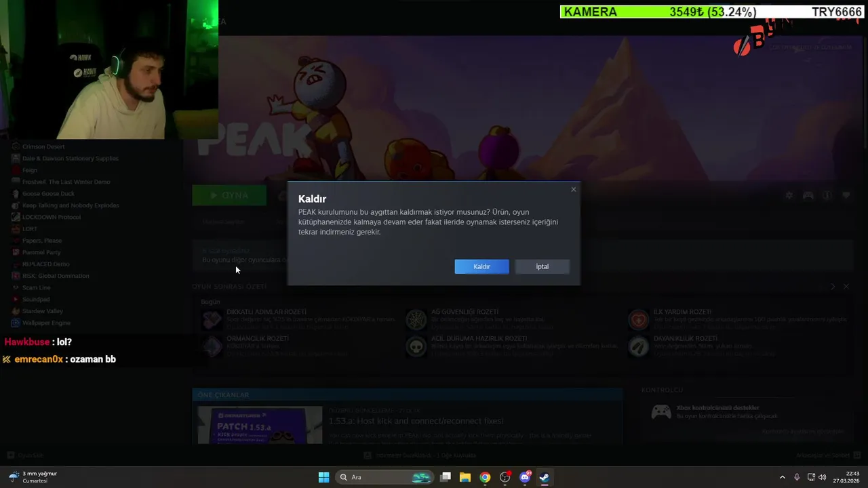Select Feign in the game list
Screen dimensions: 868x488
pos(30,170)
